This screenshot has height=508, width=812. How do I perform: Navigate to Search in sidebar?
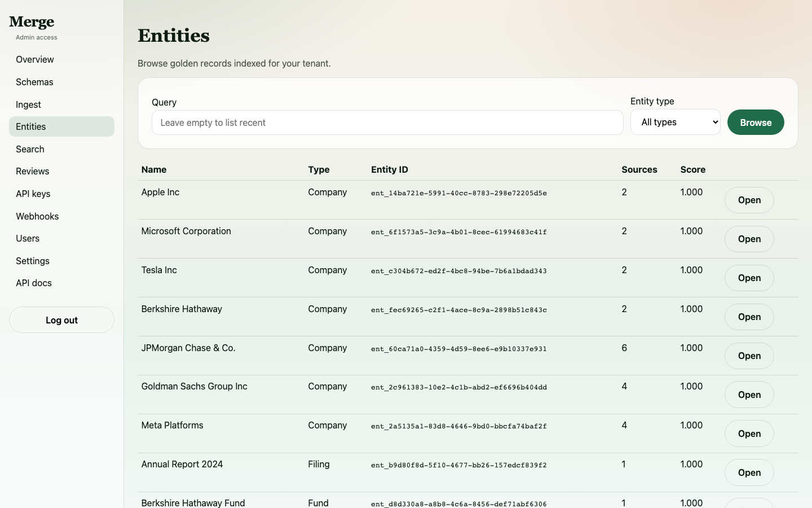61,149
